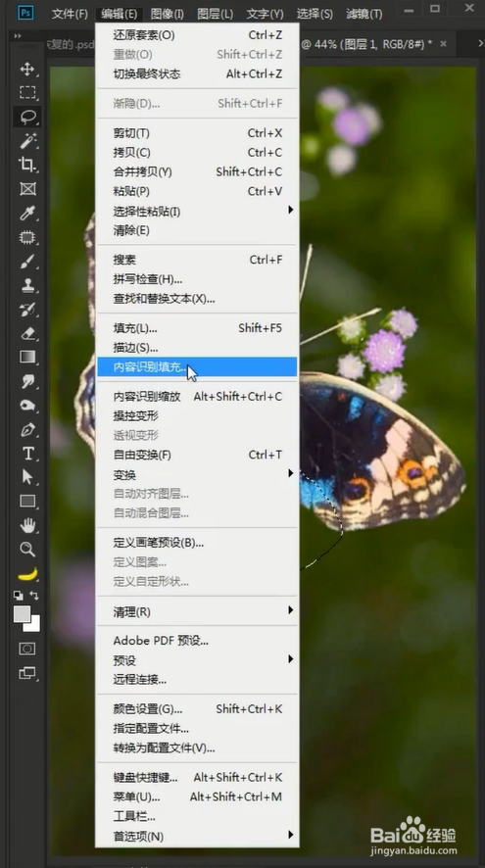Choose 定义画笔预设(B)... entry

pos(197,543)
